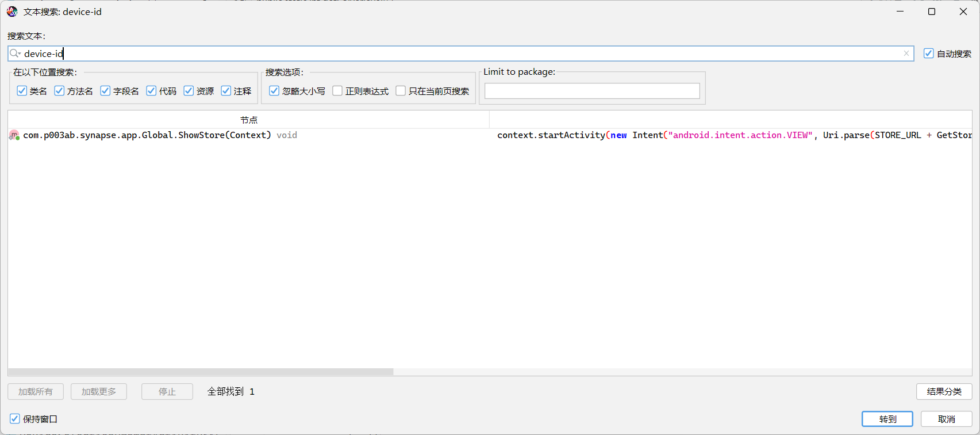The image size is (980, 435).
Task: Click the 加载更多 button
Action: point(99,391)
